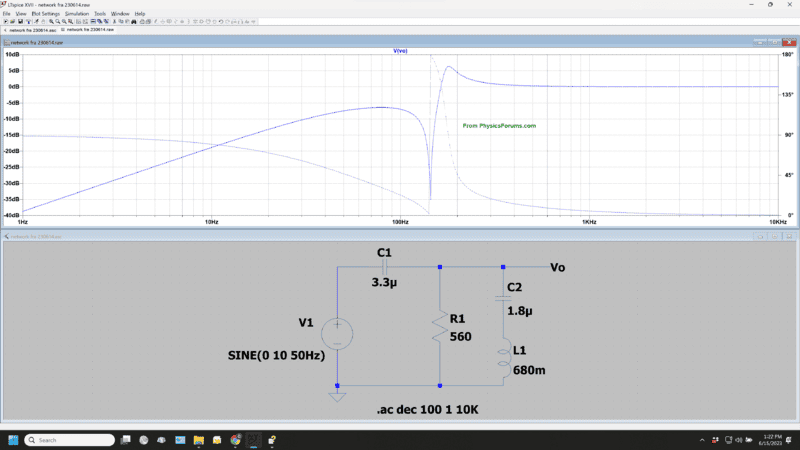The height and width of the screenshot is (450, 800).
Task: Open the File menu
Action: 7,13
